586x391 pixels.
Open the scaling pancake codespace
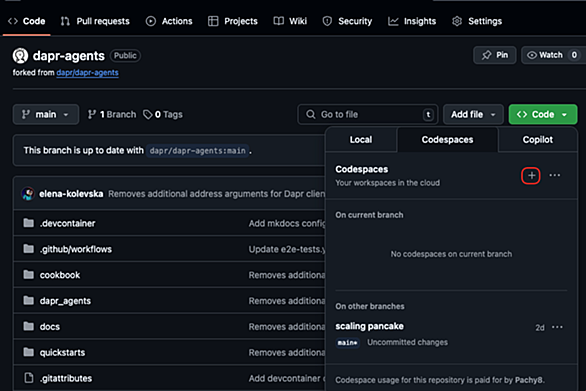click(369, 326)
